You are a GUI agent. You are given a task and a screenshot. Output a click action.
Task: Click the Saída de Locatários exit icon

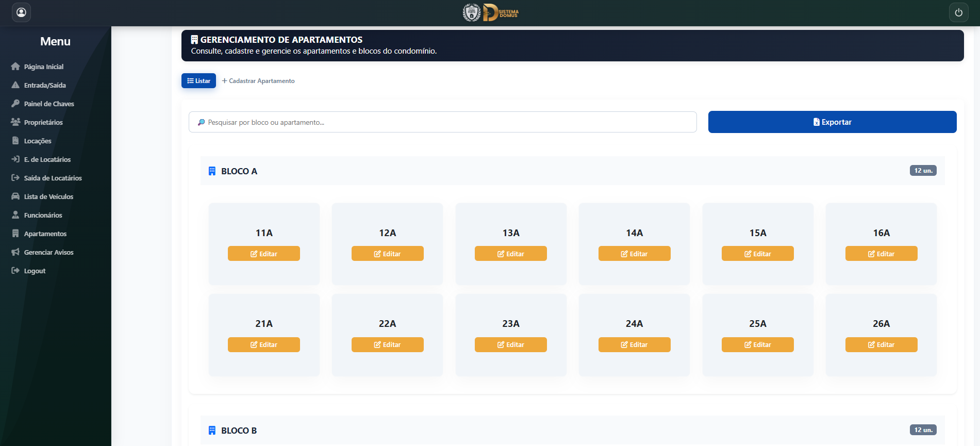coord(15,178)
